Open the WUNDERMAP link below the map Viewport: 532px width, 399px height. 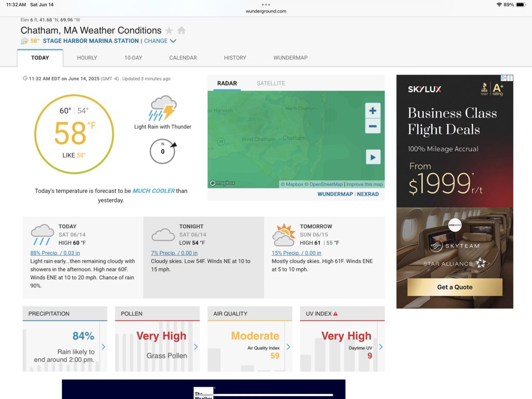pos(335,195)
